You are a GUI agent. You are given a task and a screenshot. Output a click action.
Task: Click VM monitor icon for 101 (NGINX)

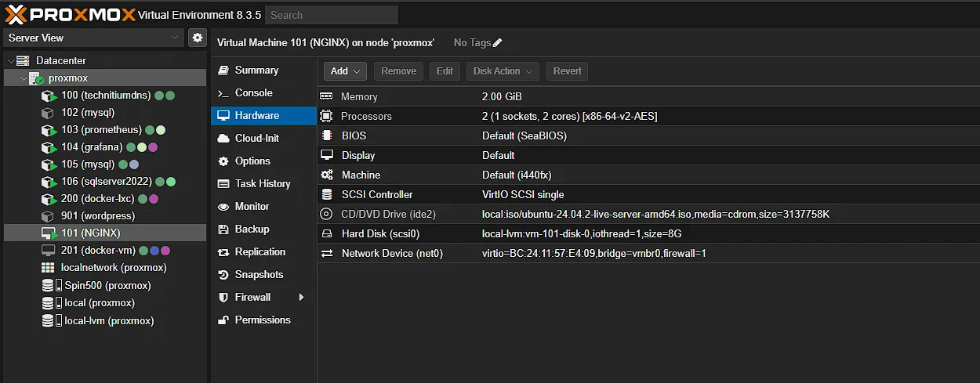point(49,233)
